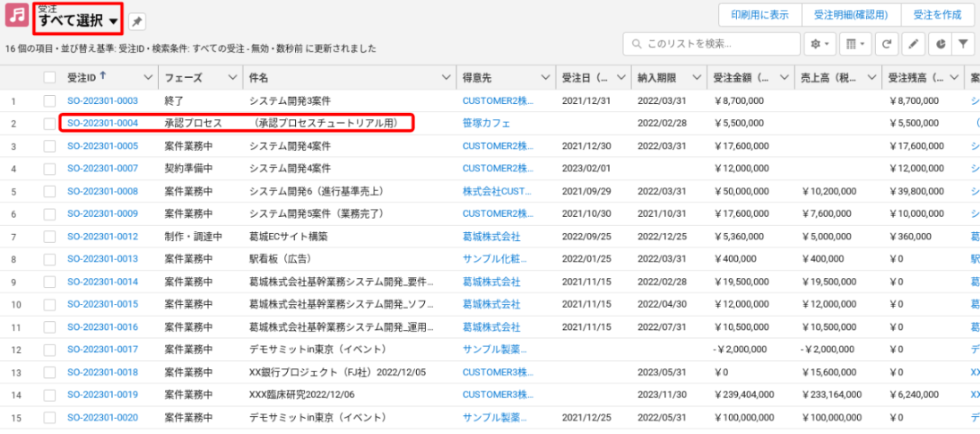Open the 受注残高 column dropdown arrow
Viewport: 980px width, 434px height.
click(954, 77)
